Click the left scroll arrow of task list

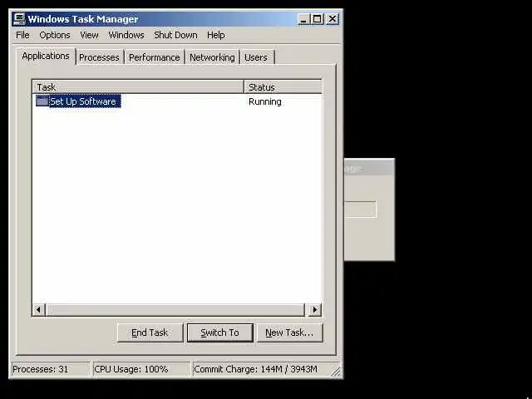(39, 309)
